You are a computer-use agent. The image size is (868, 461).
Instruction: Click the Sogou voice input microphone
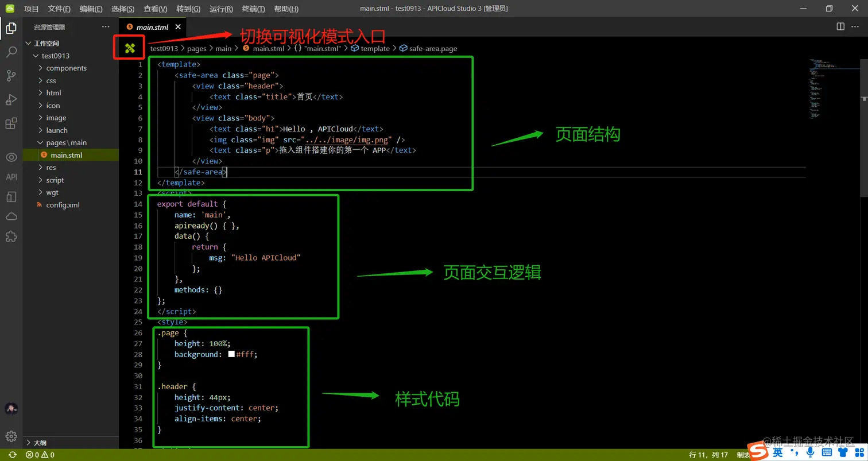tap(809, 452)
